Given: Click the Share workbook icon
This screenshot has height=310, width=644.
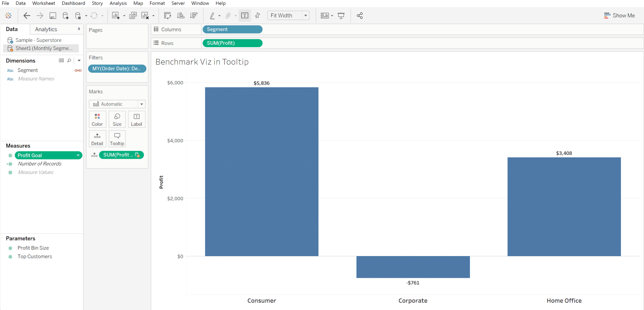Looking at the screenshot, I should [359, 15].
